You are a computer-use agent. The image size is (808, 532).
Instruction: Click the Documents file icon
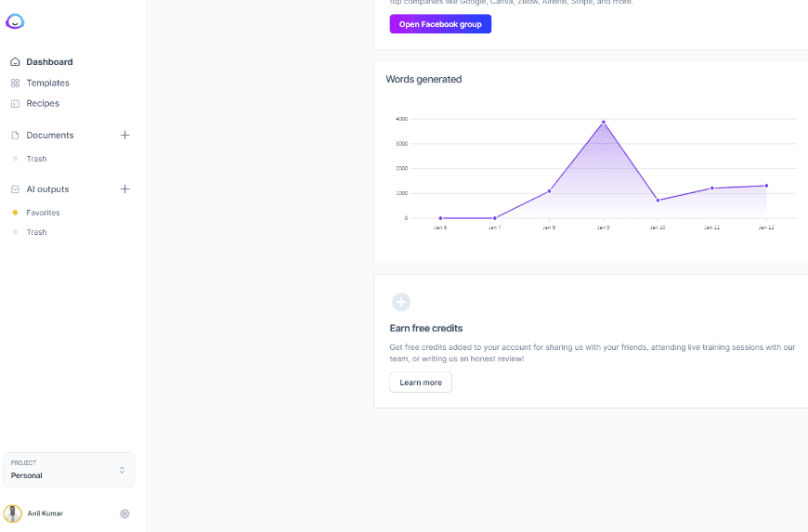click(15, 135)
